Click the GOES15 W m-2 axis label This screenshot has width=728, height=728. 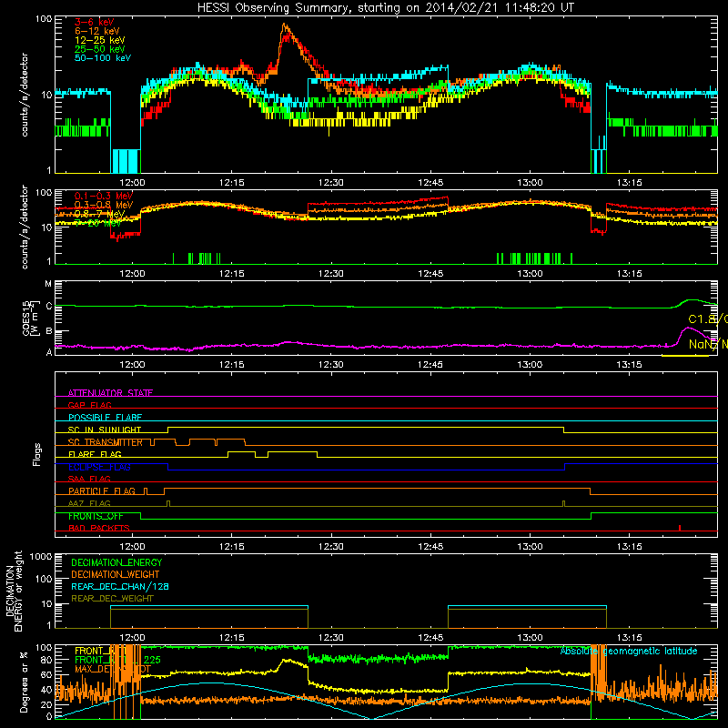(31, 318)
